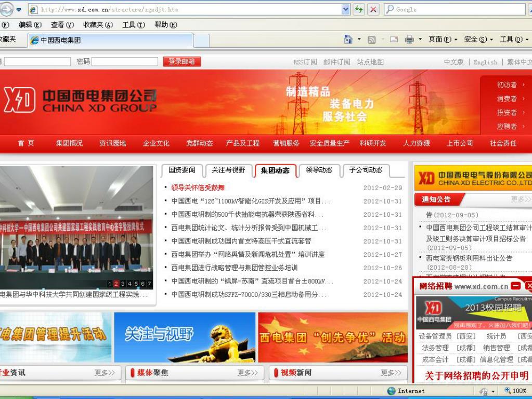Screen dimensions: 532x399
Task: Open 资讯园地 navigation item
Action: 113,143
